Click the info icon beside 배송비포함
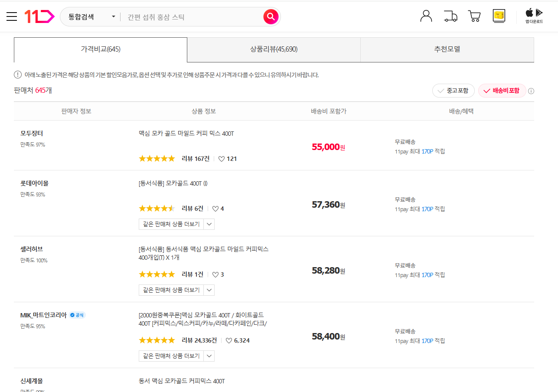This screenshot has height=392, width=558. (x=531, y=91)
